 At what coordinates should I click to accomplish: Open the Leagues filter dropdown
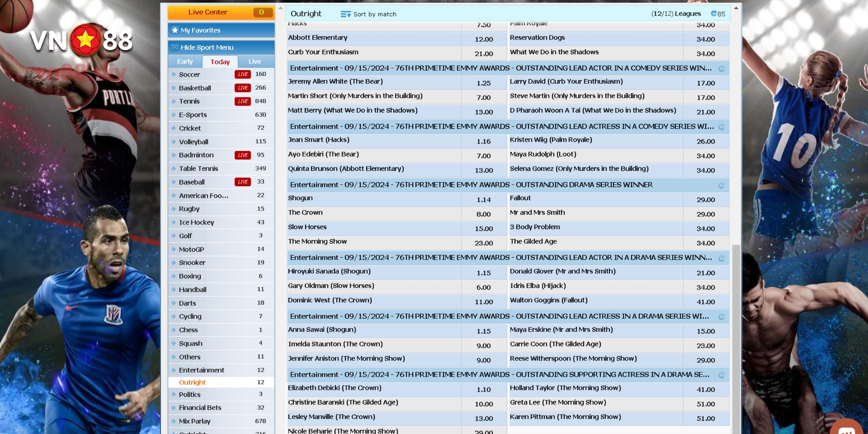pyautogui.click(x=676, y=14)
